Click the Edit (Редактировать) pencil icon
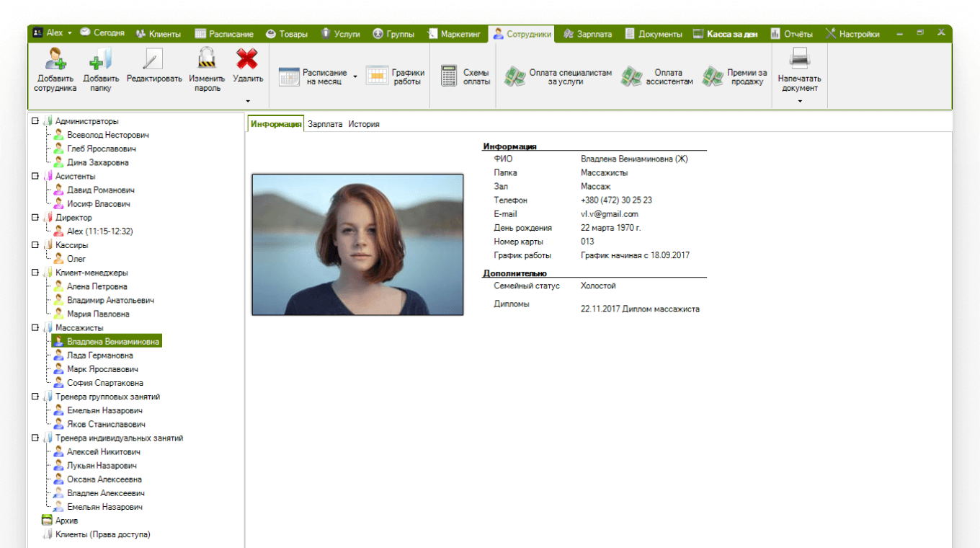This screenshot has height=548, width=980. point(153,59)
